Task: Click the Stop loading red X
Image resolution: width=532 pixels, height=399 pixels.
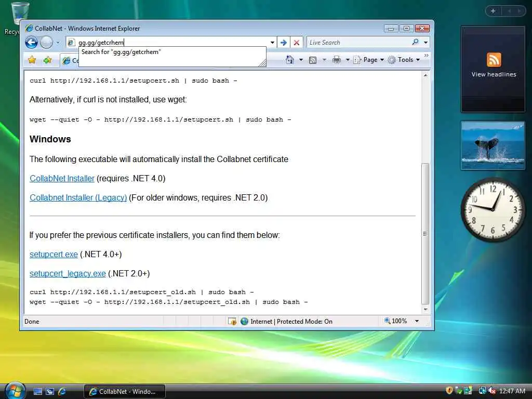Action: point(296,43)
